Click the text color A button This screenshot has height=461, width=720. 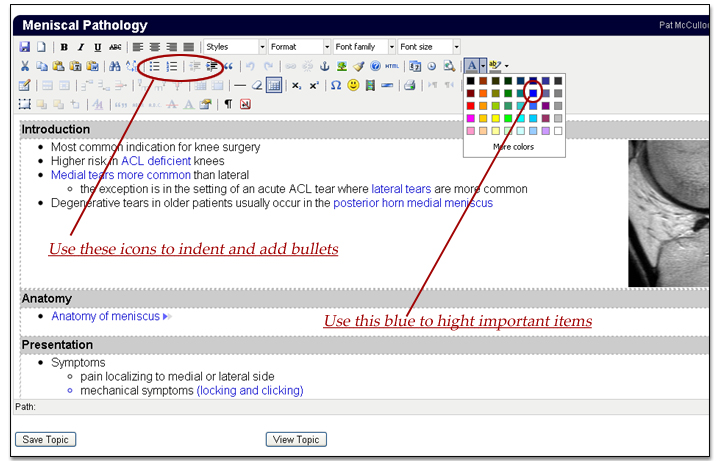[472, 66]
